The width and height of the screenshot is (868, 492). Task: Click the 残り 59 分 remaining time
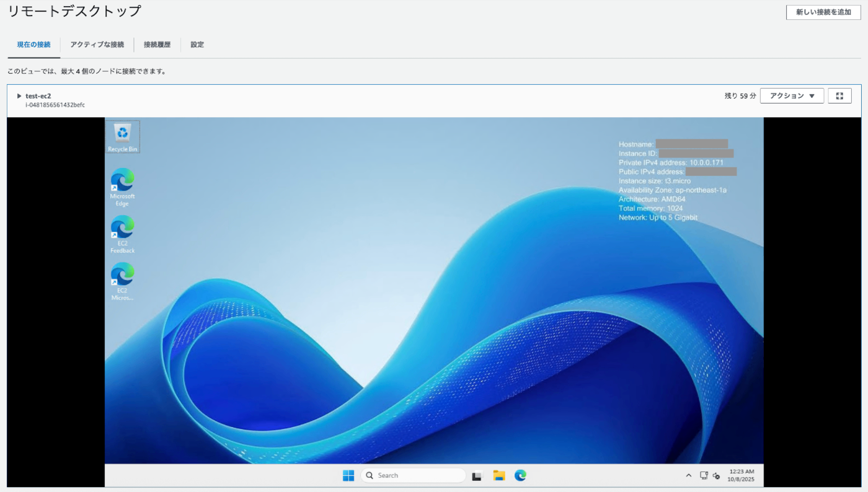[740, 96]
